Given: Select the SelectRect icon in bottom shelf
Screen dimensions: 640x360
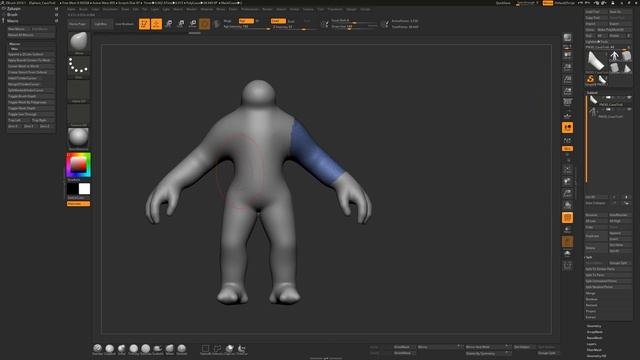Looking at the screenshot, I should [x=205, y=349].
